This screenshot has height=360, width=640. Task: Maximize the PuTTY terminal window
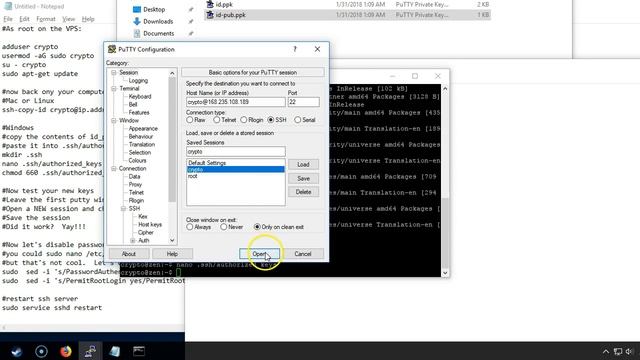point(415,76)
